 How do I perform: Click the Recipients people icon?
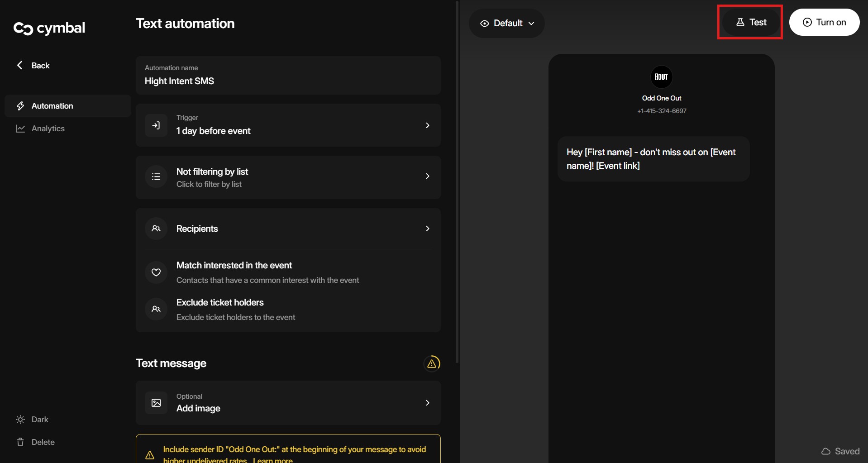tap(156, 229)
